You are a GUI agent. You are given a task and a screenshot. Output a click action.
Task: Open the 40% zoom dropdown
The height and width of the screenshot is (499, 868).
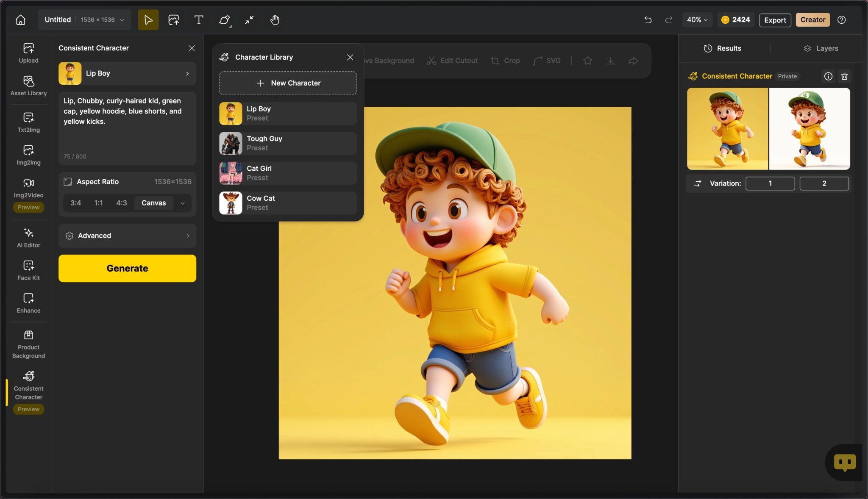coord(697,19)
